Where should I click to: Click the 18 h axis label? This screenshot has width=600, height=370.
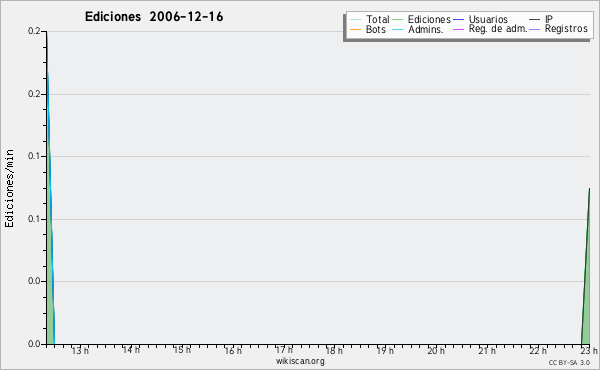[334, 350]
